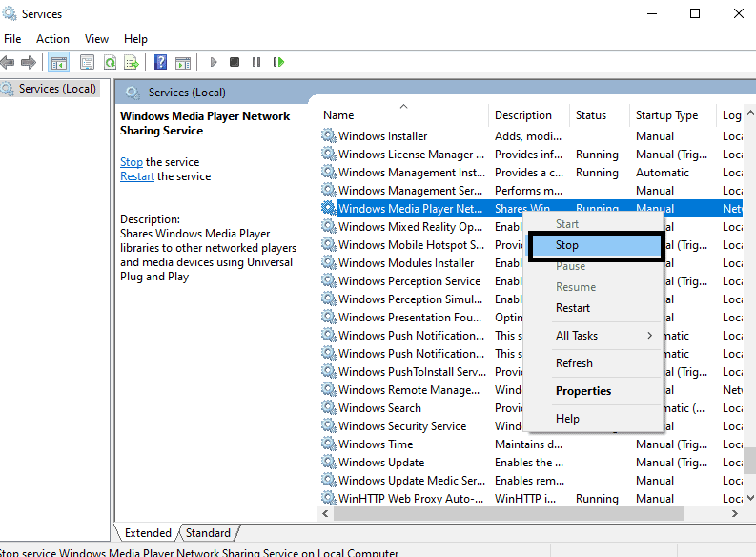Choose Restart in the context menu
This screenshot has height=557, width=756.
[593, 308]
